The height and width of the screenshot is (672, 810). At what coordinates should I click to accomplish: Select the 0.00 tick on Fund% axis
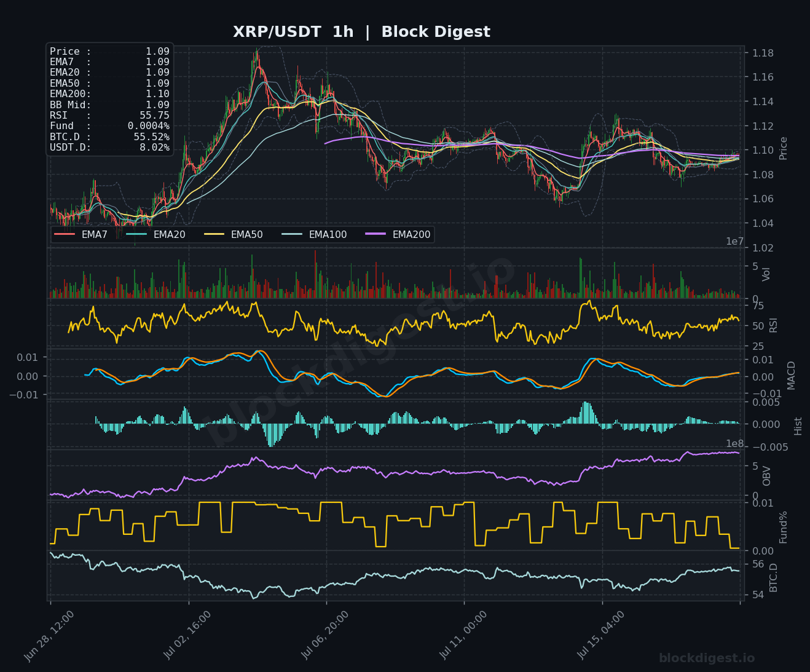coord(763,551)
